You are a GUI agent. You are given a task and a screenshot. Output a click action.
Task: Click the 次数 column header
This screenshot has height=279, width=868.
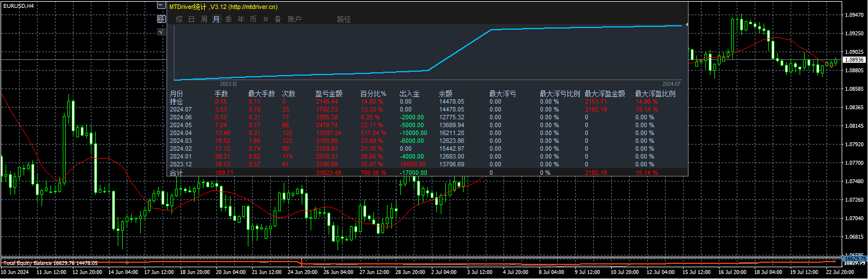tap(288, 94)
